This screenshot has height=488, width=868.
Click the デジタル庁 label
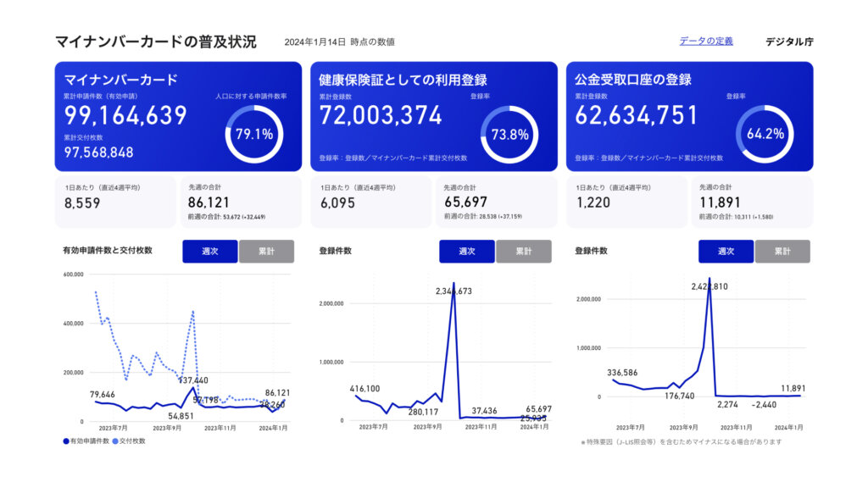(789, 42)
